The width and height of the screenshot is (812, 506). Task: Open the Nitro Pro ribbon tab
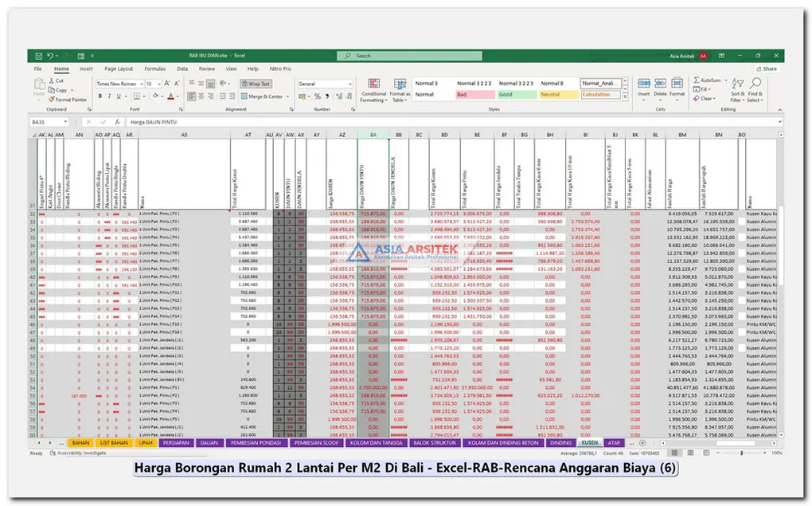pyautogui.click(x=280, y=69)
